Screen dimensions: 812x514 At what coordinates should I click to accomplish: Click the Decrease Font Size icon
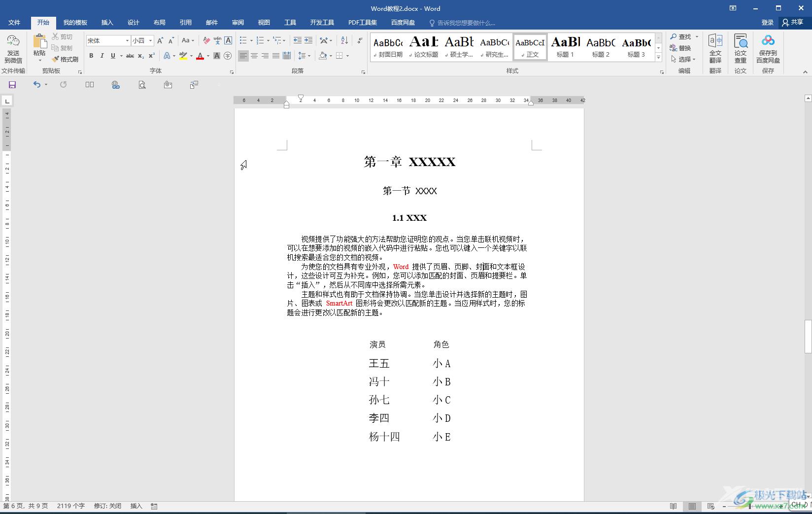coord(171,40)
